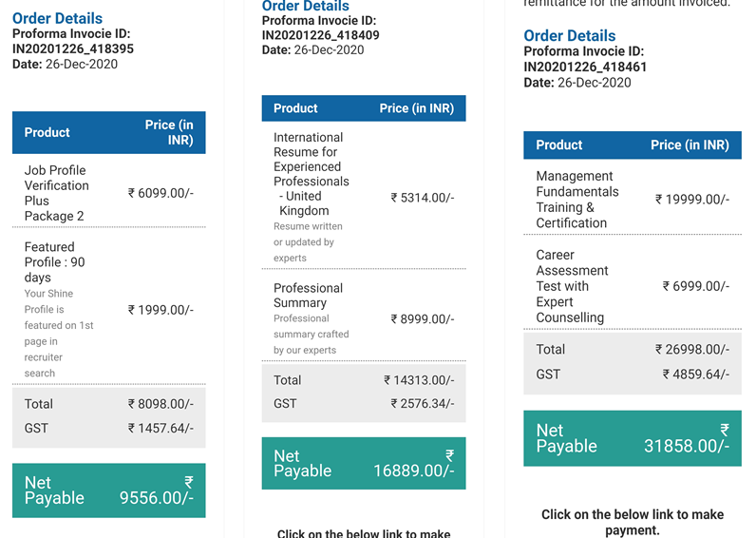Click the Professional Summary product name
Image resolution: width=756 pixels, height=538 pixels.
pos(308,295)
